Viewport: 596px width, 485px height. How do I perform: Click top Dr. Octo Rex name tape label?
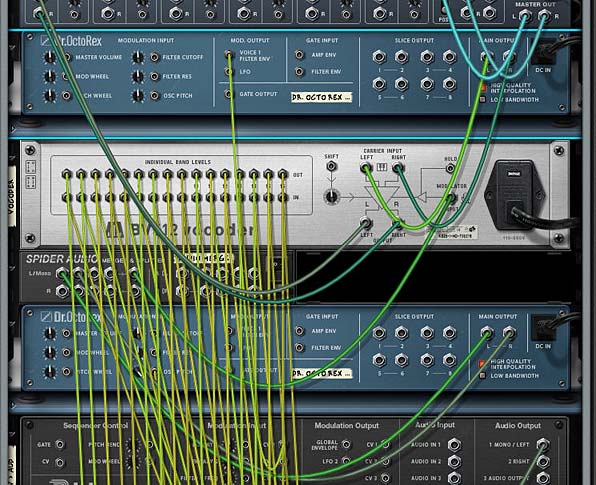pyautogui.click(x=322, y=97)
